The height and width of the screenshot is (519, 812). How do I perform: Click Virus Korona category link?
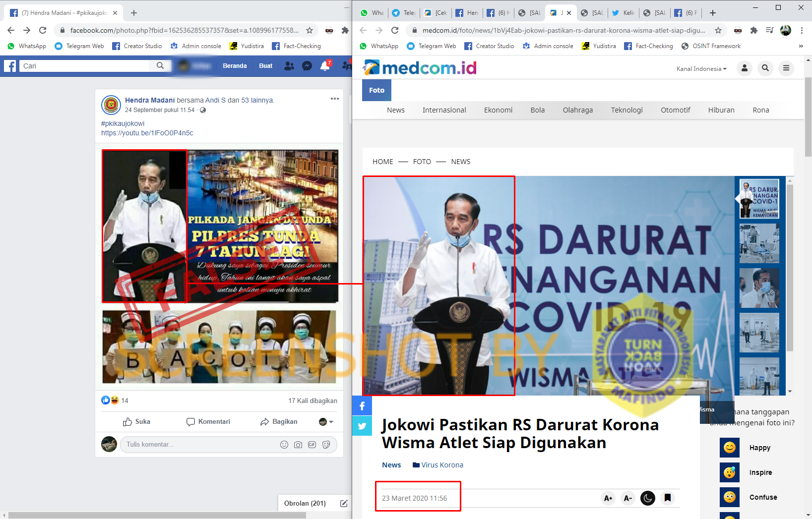[x=438, y=465]
